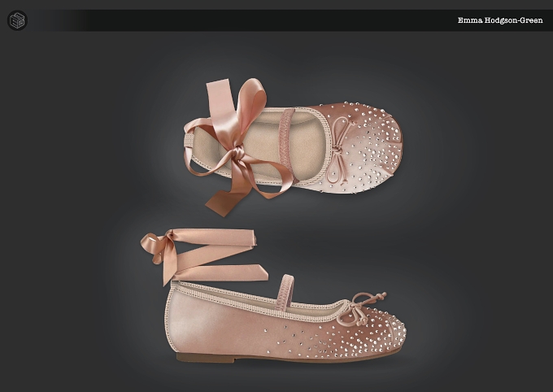Open the top-view ballet shoe image
The image size is (553, 392).
click(x=293, y=146)
